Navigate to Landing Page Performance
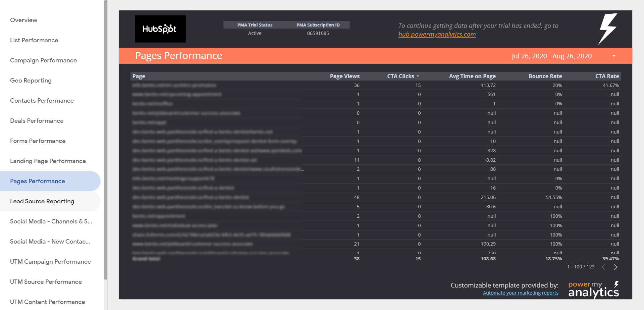 pos(48,161)
